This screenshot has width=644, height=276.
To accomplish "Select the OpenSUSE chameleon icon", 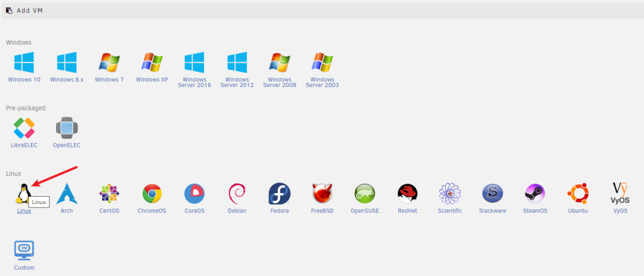I will pos(365,194).
